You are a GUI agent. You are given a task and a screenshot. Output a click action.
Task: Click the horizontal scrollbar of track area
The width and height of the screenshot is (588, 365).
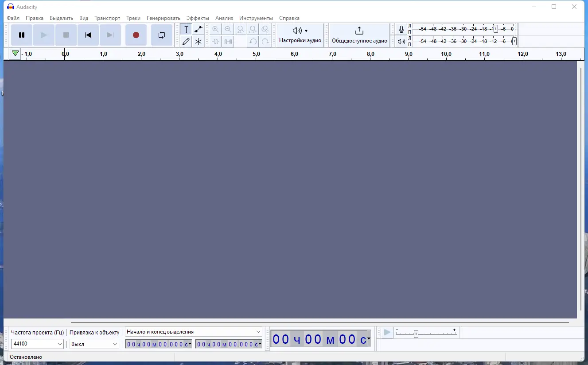319,322
